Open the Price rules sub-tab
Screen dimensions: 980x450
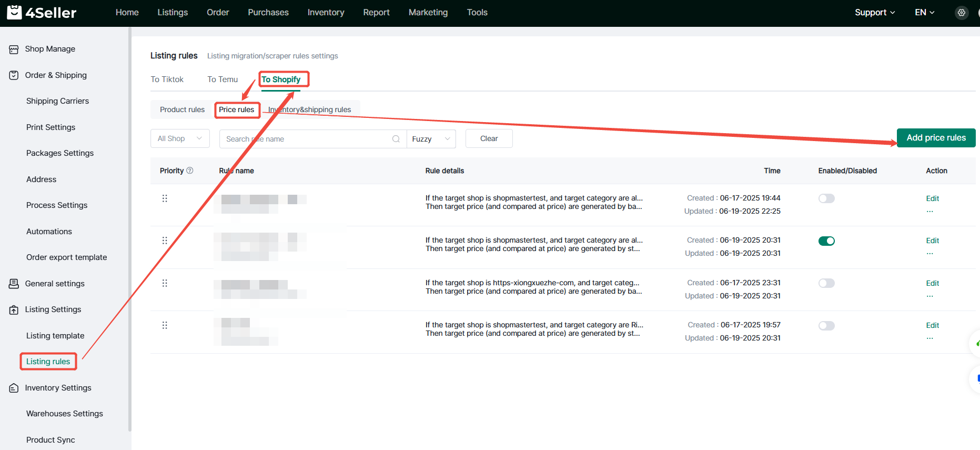click(x=237, y=109)
